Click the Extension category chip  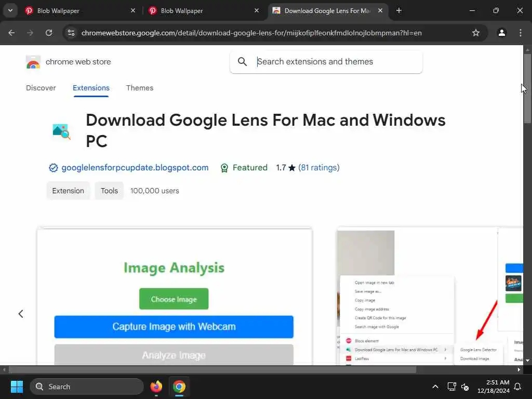pos(68,191)
